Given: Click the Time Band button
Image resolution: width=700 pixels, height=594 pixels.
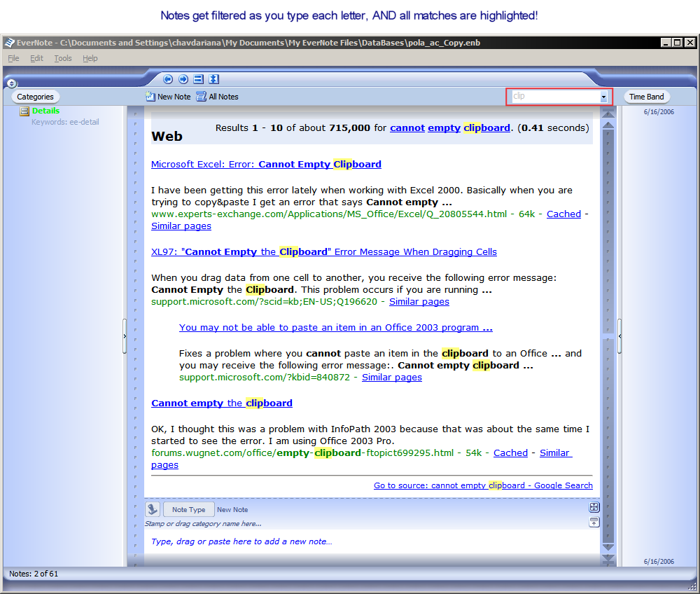Looking at the screenshot, I should pos(646,97).
